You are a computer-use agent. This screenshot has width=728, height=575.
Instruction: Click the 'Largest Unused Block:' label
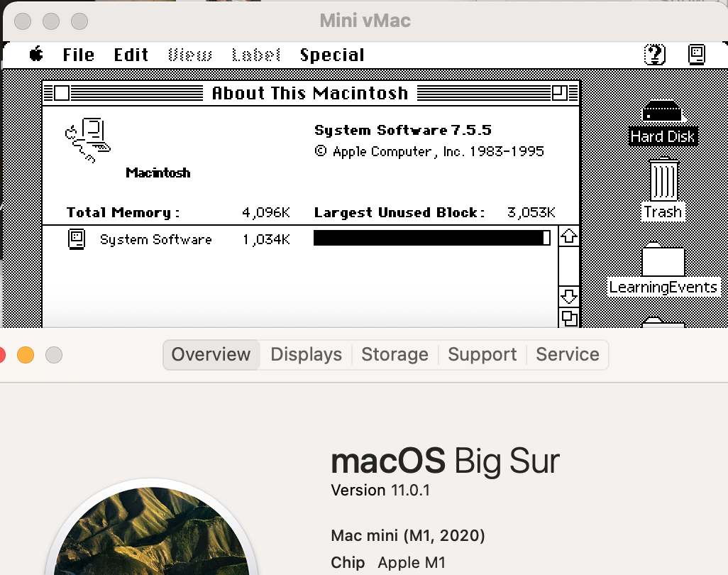pyautogui.click(x=399, y=213)
